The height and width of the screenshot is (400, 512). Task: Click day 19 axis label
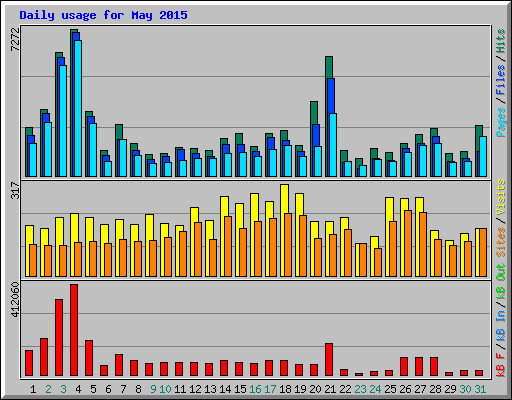(300, 389)
